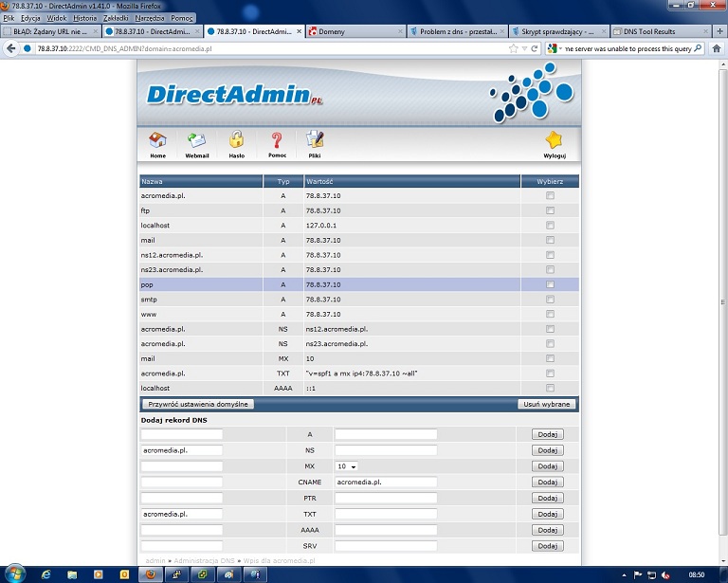The height and width of the screenshot is (583, 728).
Task: Click Usuń wybrane button
Action: 546,404
